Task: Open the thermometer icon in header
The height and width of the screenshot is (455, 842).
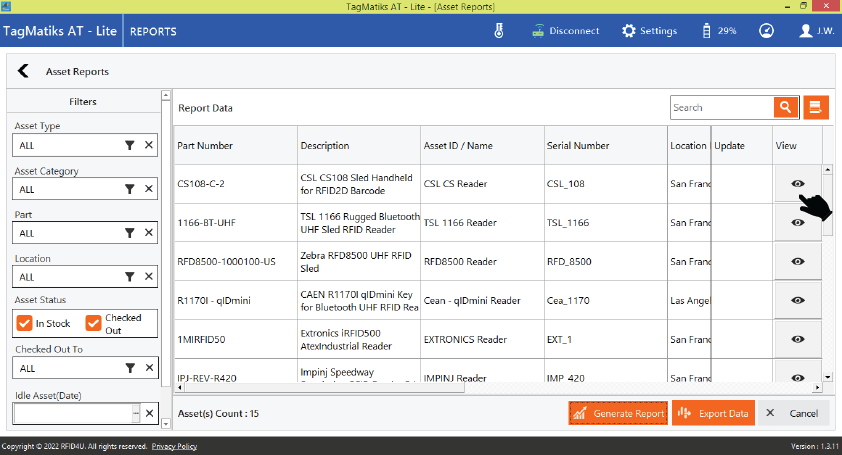Action: click(499, 31)
